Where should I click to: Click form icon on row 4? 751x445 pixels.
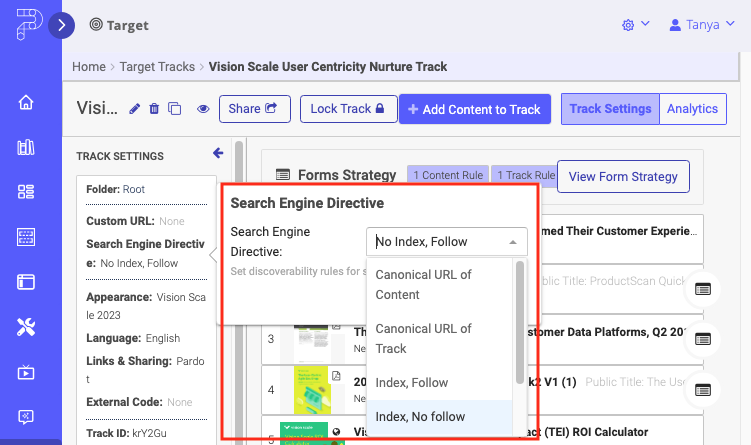703,390
